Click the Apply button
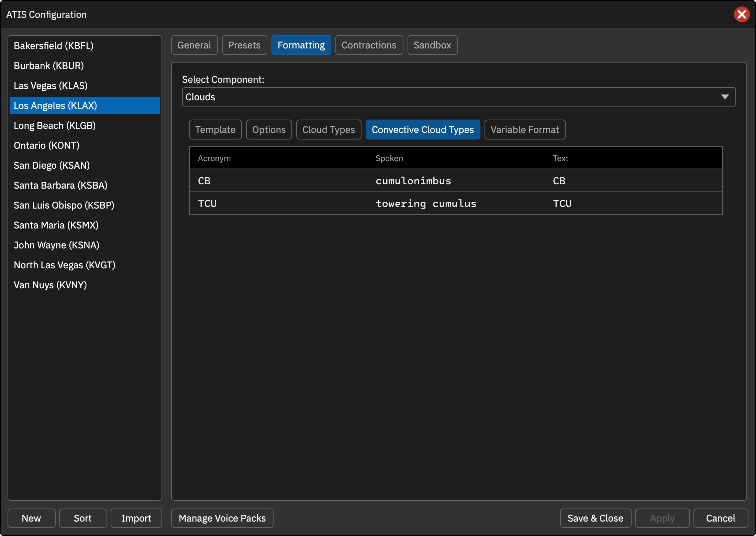Viewport: 756px width, 536px height. [x=662, y=518]
